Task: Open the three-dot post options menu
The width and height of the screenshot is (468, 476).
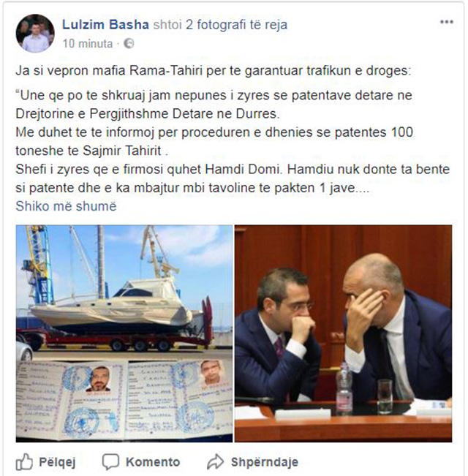Action: 447,22
